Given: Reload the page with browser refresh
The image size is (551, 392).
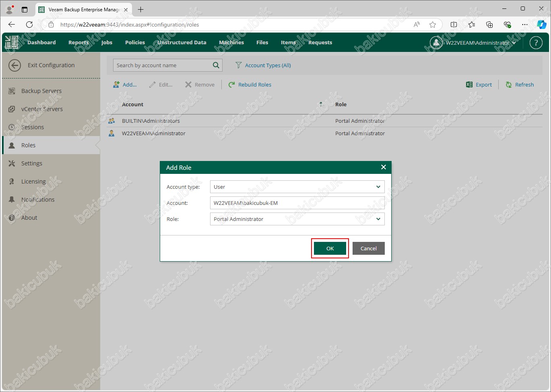Looking at the screenshot, I should point(29,25).
